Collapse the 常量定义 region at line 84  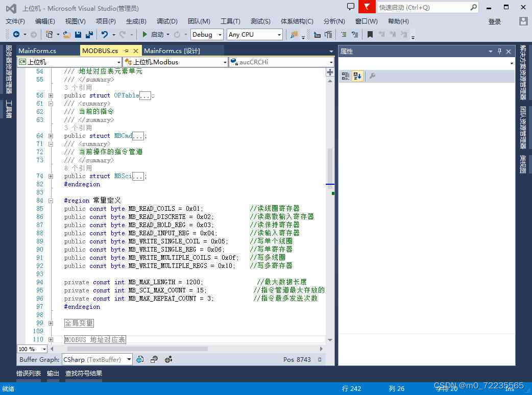pos(51,201)
